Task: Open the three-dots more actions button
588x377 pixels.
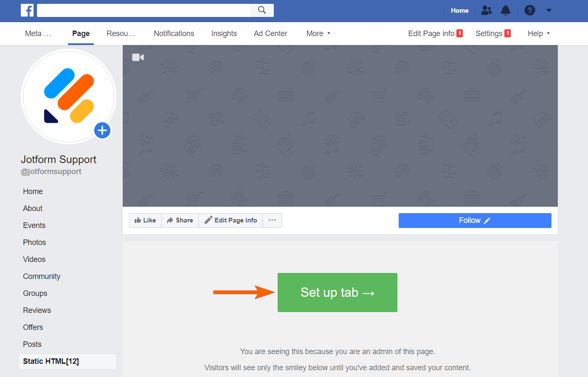Action: tap(272, 220)
